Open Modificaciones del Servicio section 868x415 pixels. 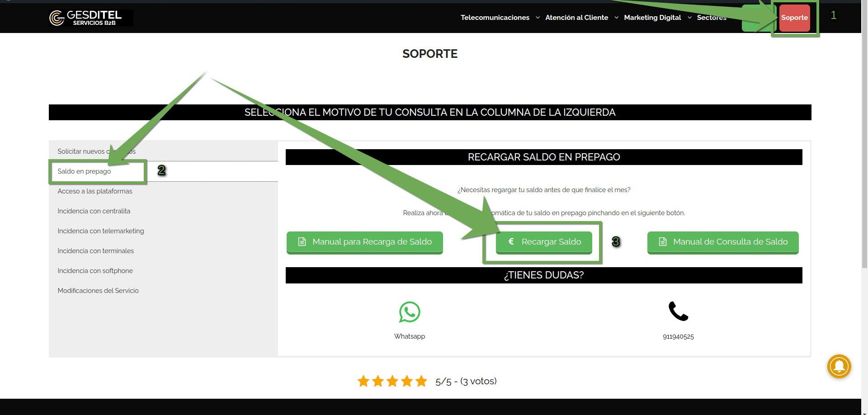point(98,291)
